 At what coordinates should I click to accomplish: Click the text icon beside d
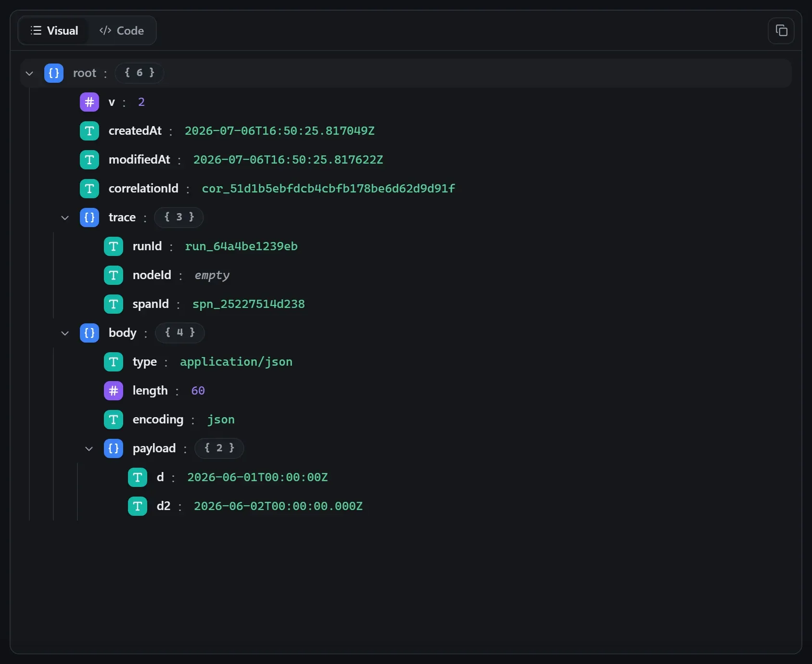pos(138,477)
